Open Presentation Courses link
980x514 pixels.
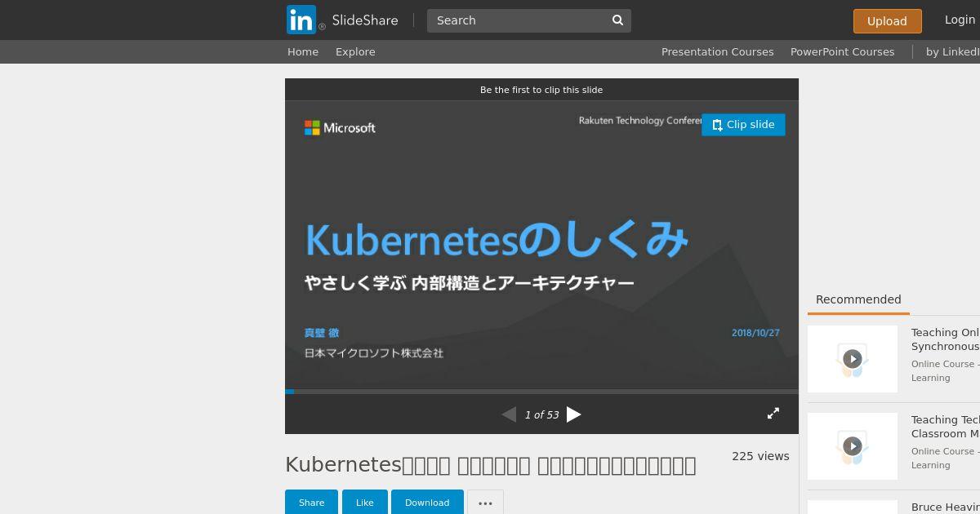[717, 51]
